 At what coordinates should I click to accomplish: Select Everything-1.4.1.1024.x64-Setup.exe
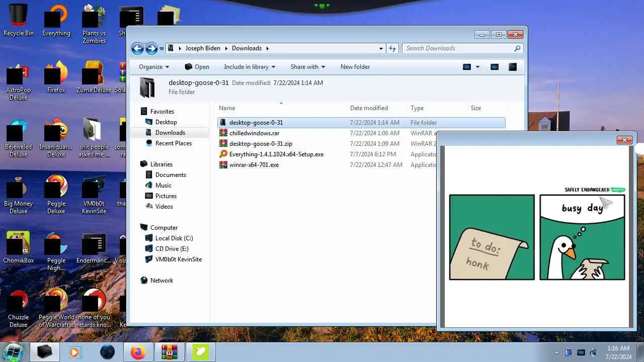click(x=276, y=154)
